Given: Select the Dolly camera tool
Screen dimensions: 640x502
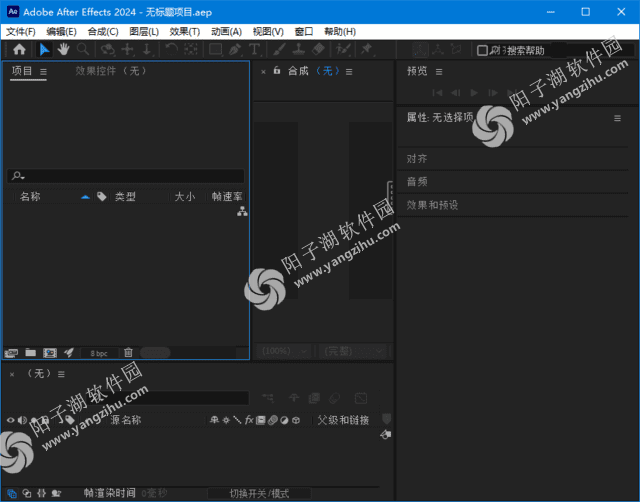Looking at the screenshot, I should pos(147,50).
